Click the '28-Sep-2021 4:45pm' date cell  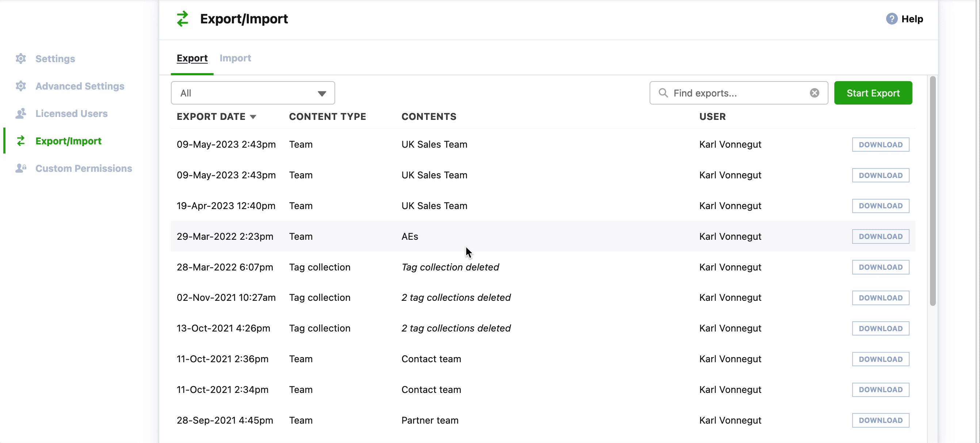click(225, 420)
